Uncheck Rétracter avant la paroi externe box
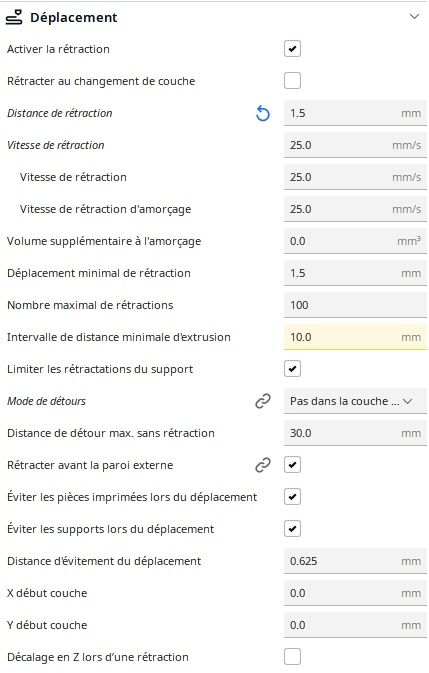The width and height of the screenshot is (429, 673). 292,465
